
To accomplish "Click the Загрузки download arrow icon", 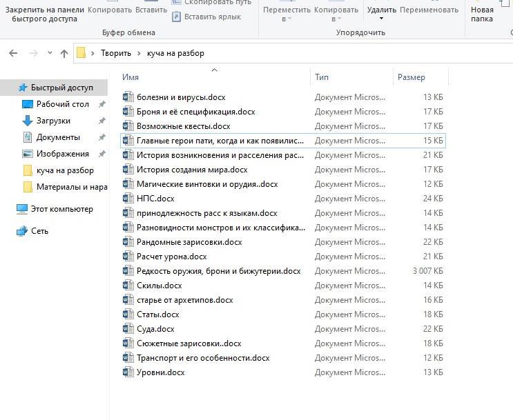I will coord(28,121).
